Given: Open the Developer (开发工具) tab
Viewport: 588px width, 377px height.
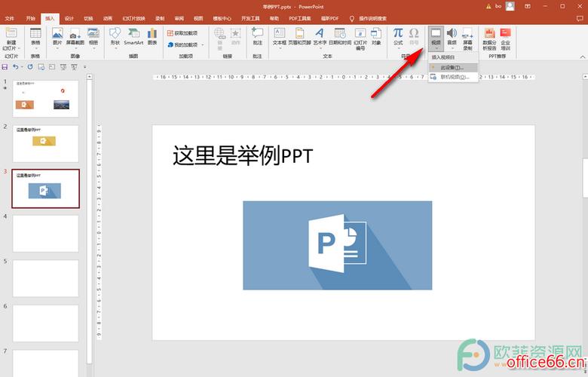Looking at the screenshot, I should 250,18.
